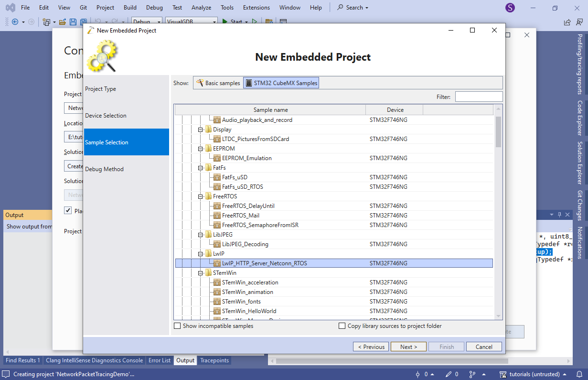Viewport: 588px width, 380px height.
Task: Switch to the Error List tab
Action: pyautogui.click(x=160, y=360)
